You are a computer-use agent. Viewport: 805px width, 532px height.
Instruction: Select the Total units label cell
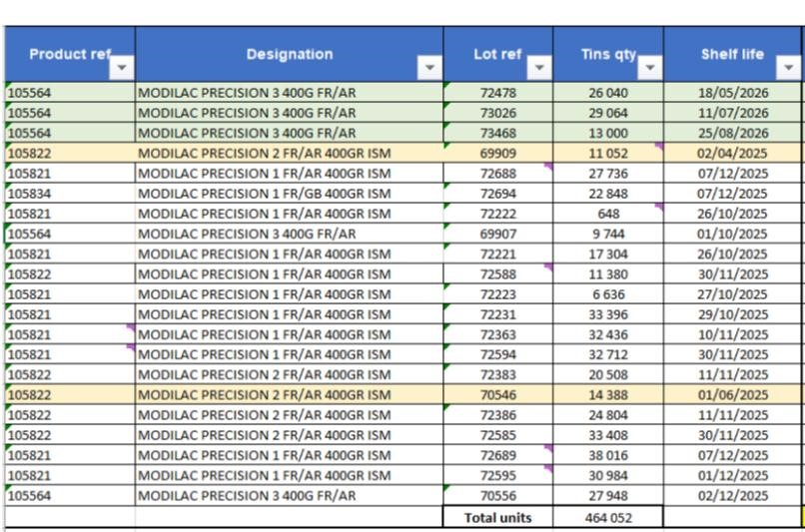(x=497, y=518)
